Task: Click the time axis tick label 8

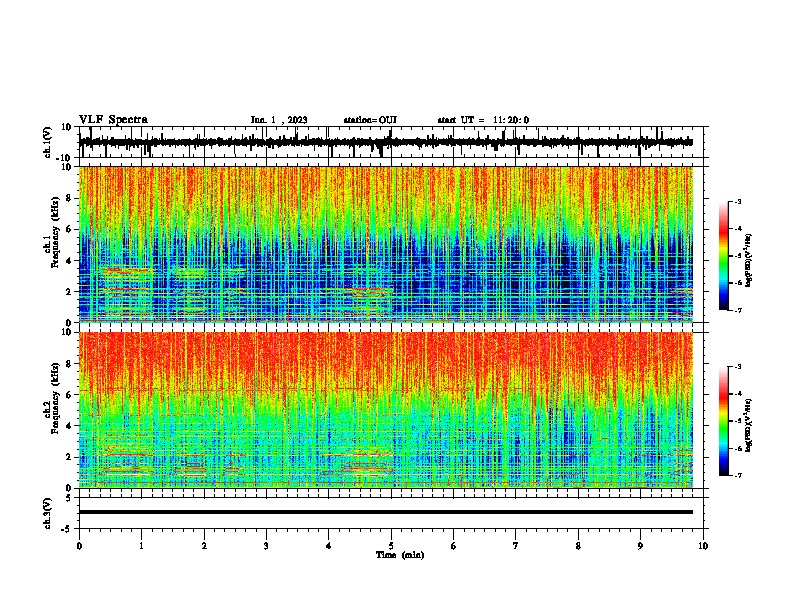Action: (578, 546)
